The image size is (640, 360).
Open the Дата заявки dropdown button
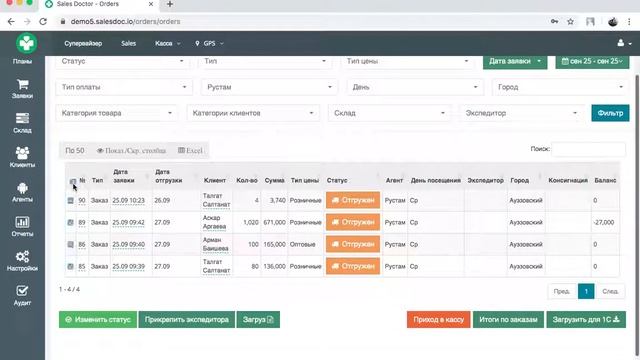click(515, 61)
